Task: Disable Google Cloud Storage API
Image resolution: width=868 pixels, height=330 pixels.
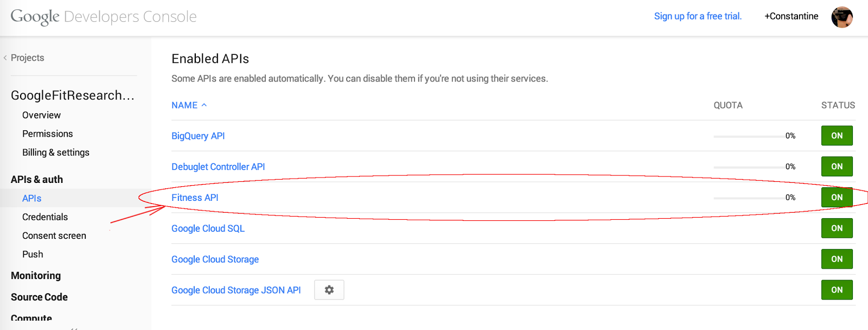Action: (837, 259)
